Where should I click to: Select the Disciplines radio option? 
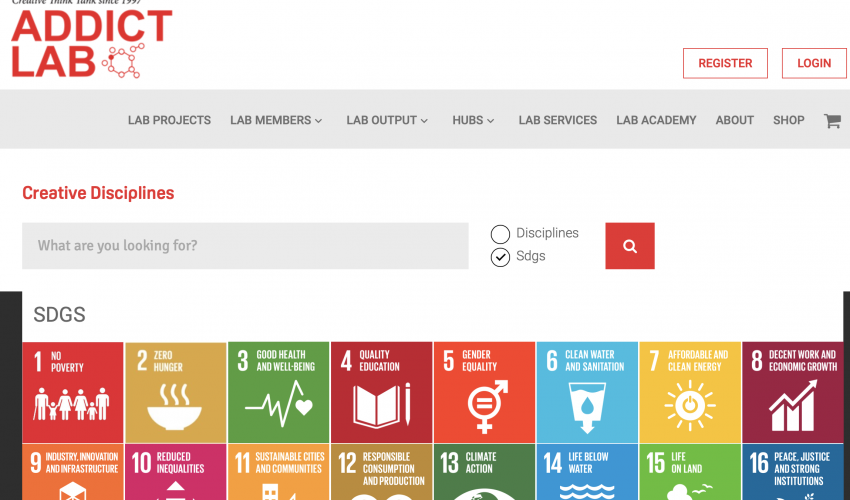(x=500, y=234)
